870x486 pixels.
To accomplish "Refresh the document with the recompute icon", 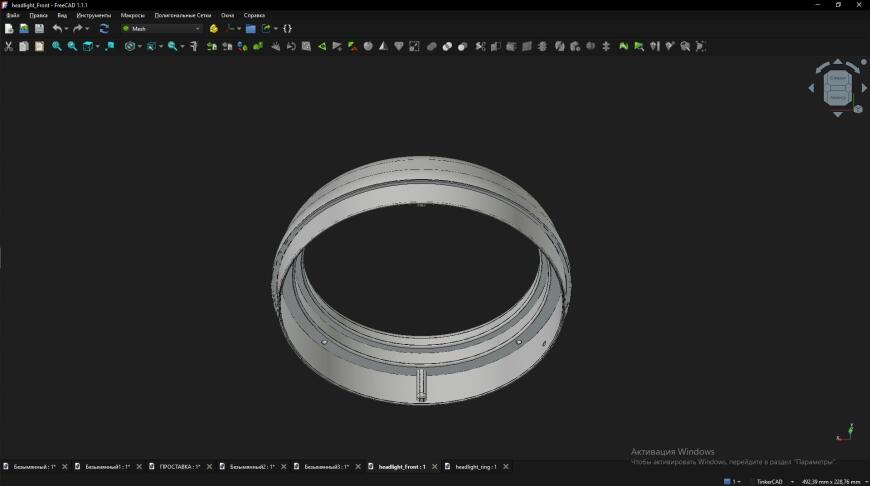I will [104, 28].
